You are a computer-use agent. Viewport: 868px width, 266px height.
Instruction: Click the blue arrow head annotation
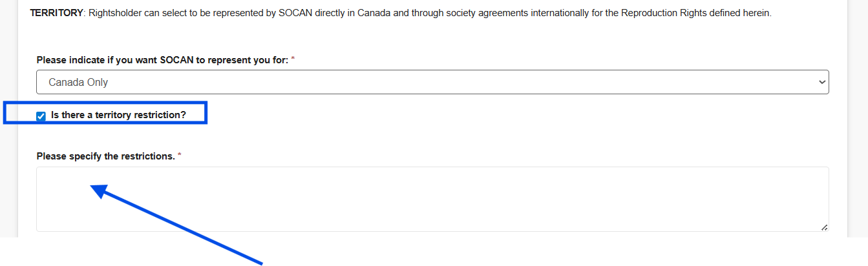click(x=98, y=190)
